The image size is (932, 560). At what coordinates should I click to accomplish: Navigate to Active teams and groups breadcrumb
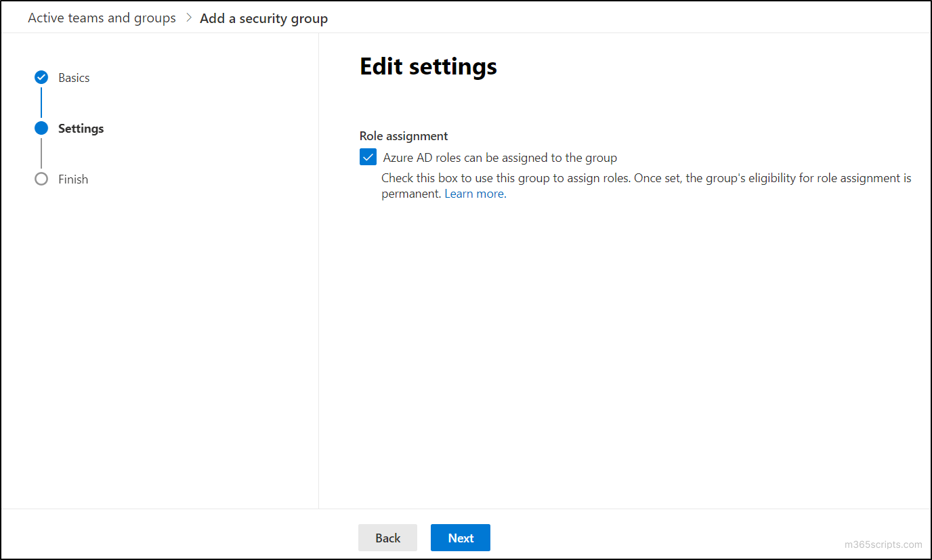(101, 18)
